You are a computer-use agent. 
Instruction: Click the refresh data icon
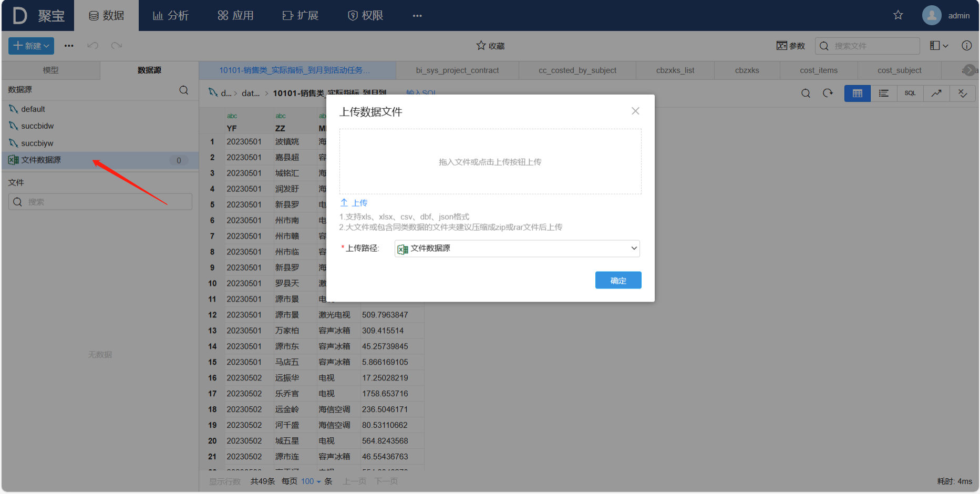coord(828,94)
